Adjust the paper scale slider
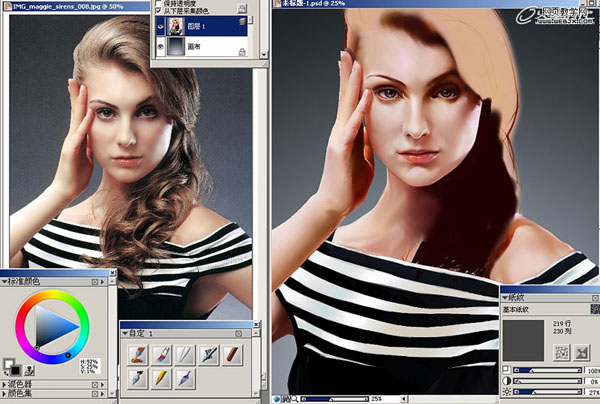Image resolution: width=600 pixels, height=404 pixels. (548, 370)
